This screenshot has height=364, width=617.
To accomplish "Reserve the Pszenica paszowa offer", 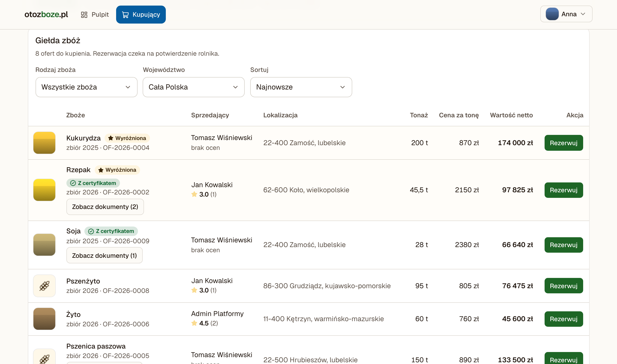I will [x=564, y=359].
